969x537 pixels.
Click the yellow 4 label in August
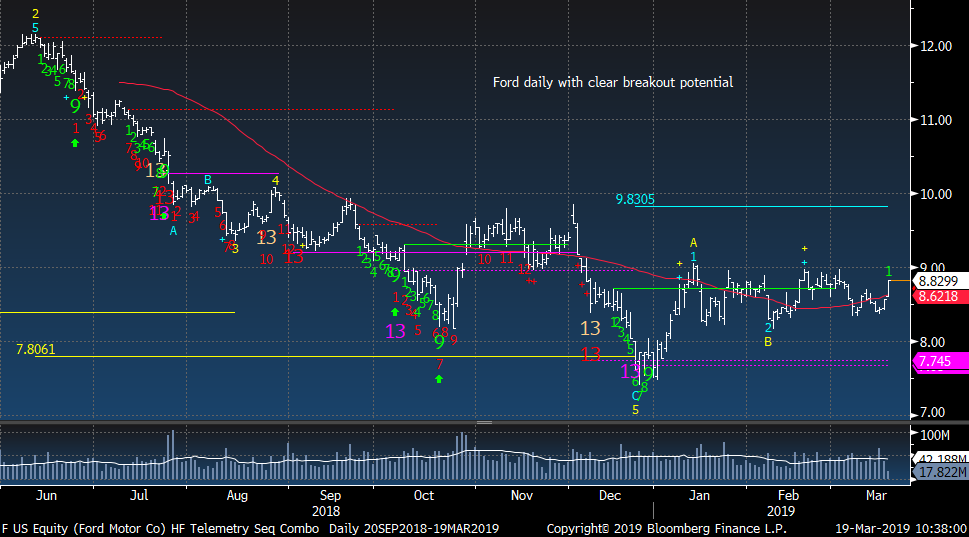(x=276, y=181)
